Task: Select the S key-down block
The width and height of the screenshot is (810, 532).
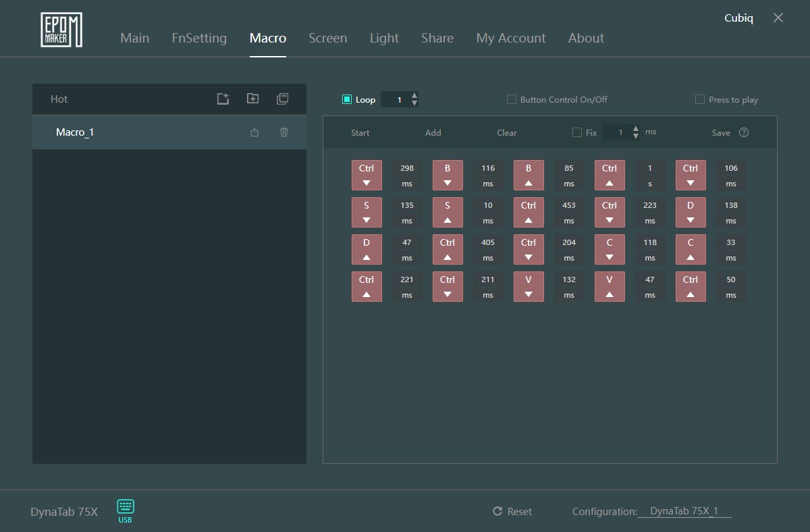Action: tap(367, 212)
